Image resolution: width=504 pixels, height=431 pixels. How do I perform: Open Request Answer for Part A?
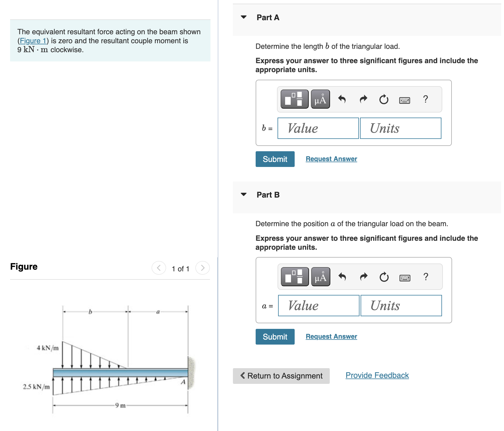click(x=331, y=159)
